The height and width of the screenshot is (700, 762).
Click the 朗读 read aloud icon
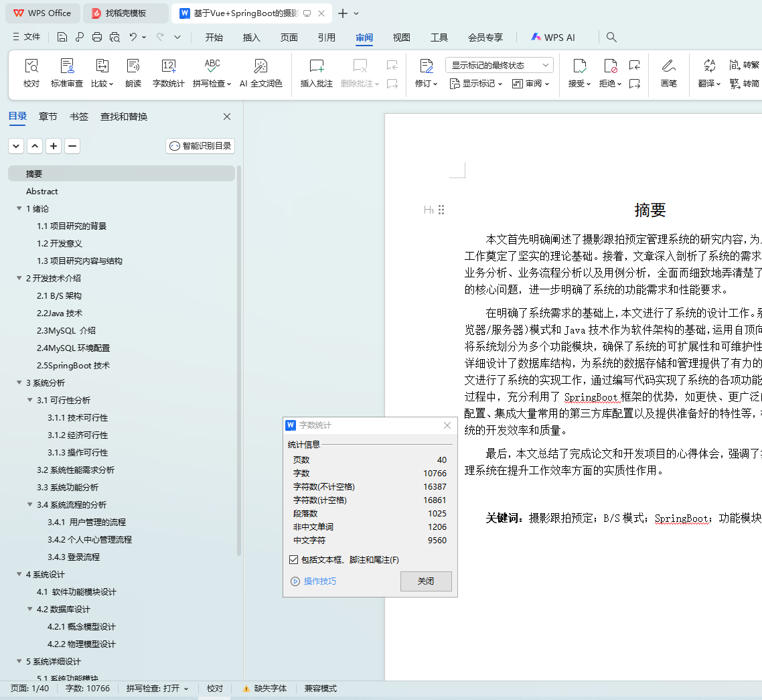133,73
